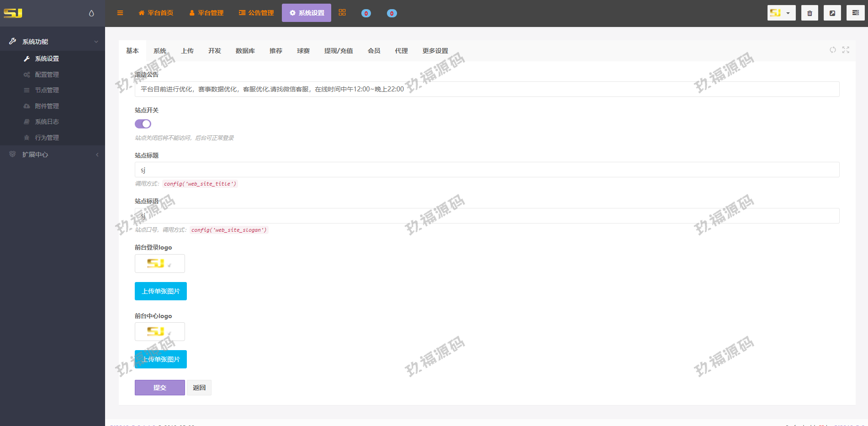Click the fullscreen expand panel icon
868x426 pixels.
pos(846,50)
